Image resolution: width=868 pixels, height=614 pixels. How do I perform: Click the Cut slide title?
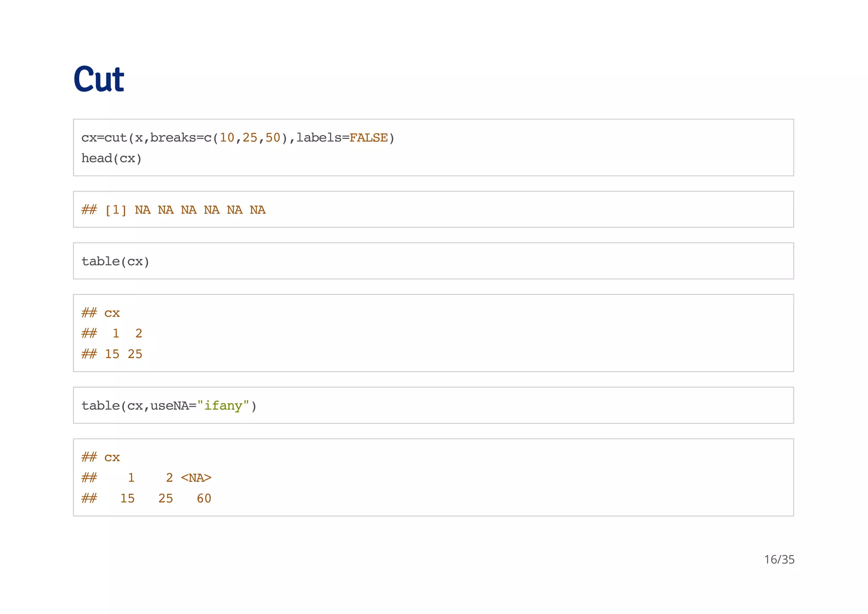point(98,79)
